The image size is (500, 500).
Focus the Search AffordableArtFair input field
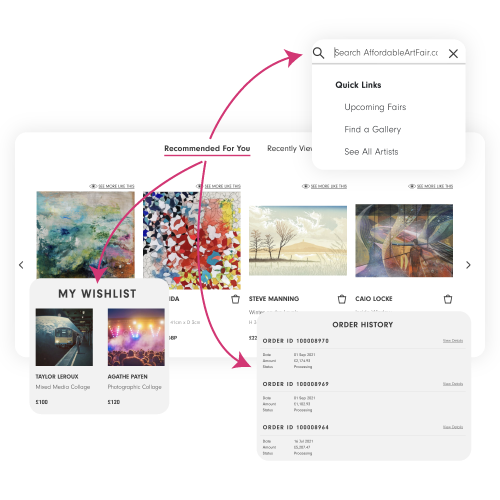(x=386, y=53)
